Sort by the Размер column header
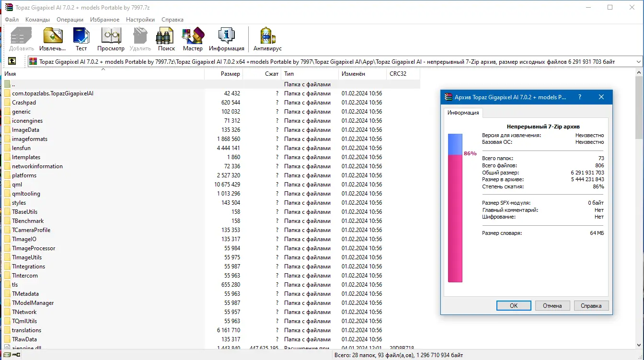The width and height of the screenshot is (644, 360). pos(224,74)
